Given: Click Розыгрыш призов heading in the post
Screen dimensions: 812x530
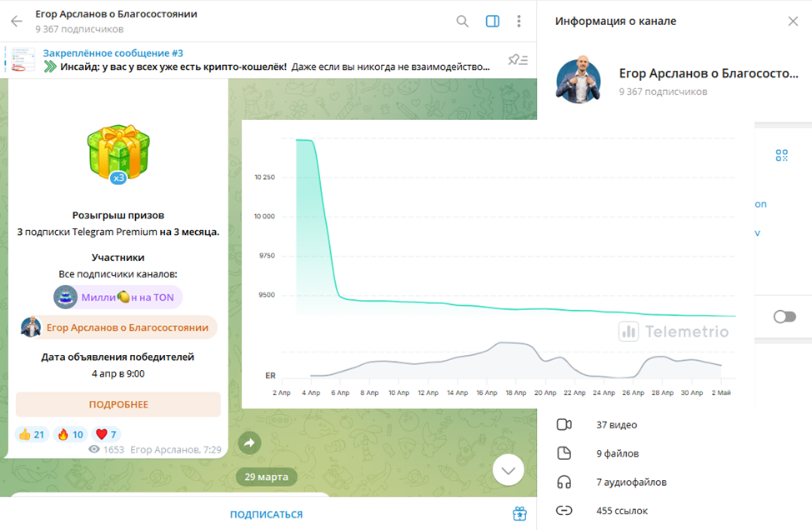Looking at the screenshot, I should pos(118,215).
